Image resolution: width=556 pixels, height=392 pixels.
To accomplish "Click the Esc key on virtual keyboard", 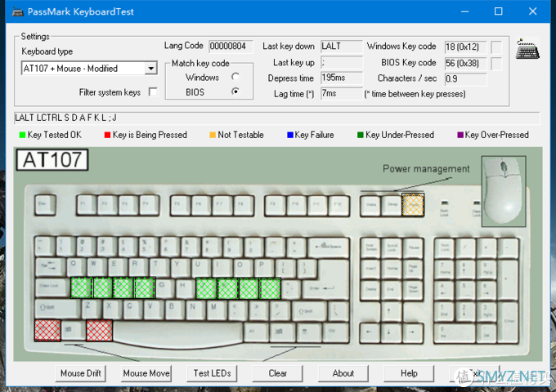I will (x=46, y=205).
